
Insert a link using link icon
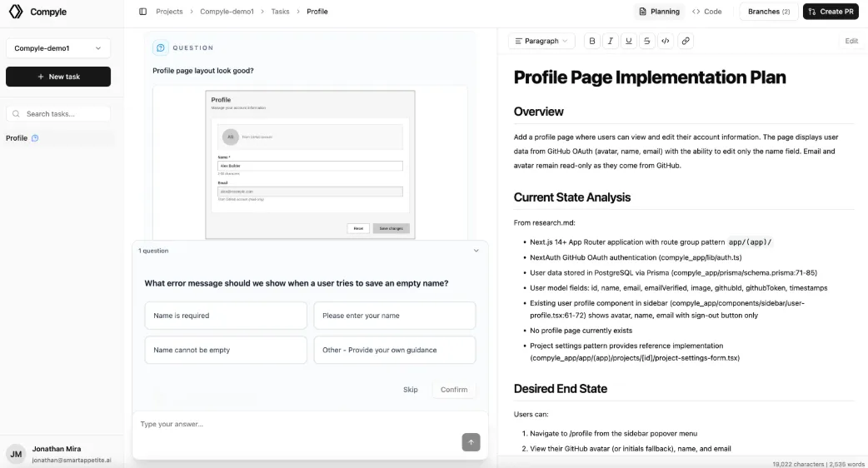click(x=685, y=41)
